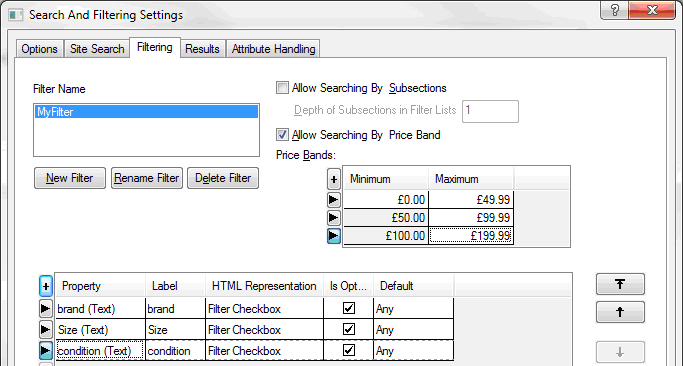
Task: Click the Minimum column header
Action: [x=386, y=179]
